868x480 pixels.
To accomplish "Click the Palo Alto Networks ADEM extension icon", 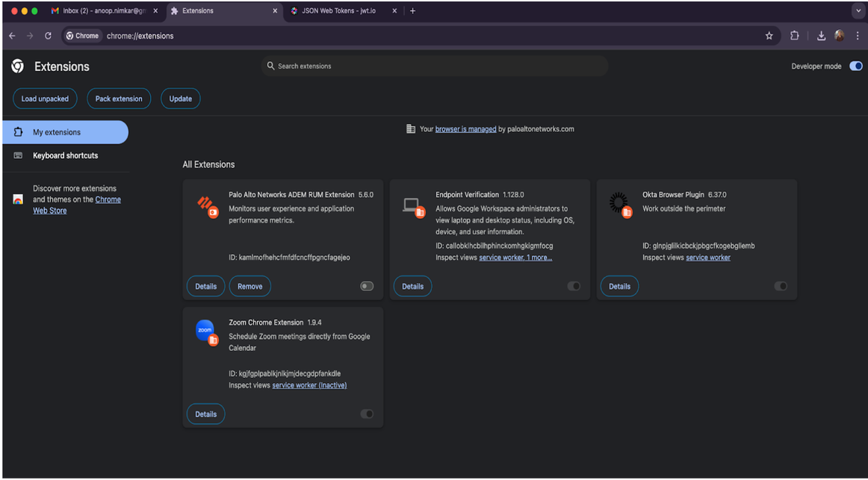I will pyautogui.click(x=206, y=206).
